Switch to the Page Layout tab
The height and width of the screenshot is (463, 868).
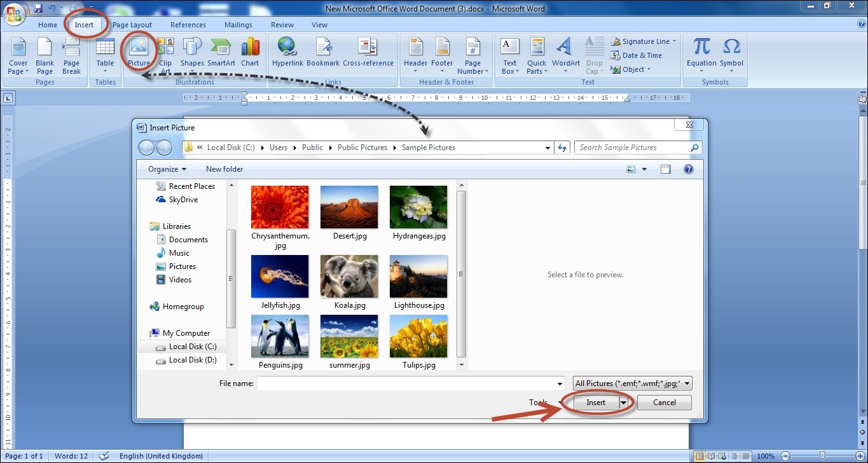pyautogui.click(x=132, y=25)
